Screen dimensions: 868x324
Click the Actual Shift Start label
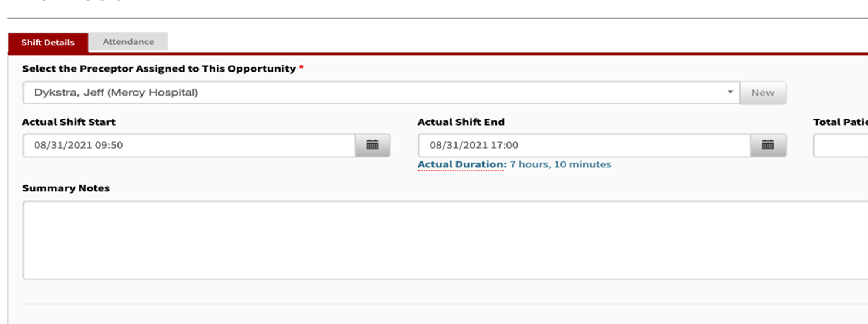[x=69, y=122]
